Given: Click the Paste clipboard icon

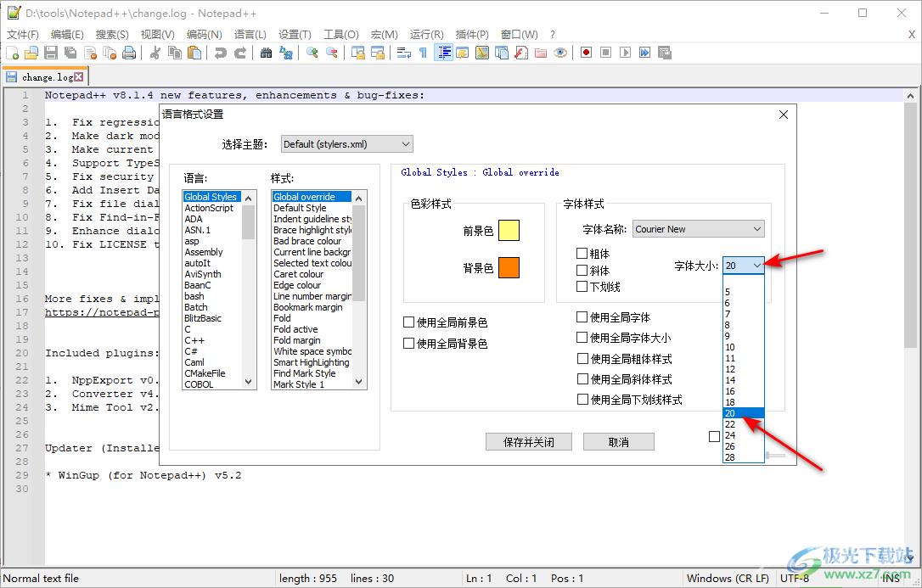Looking at the screenshot, I should [194, 53].
